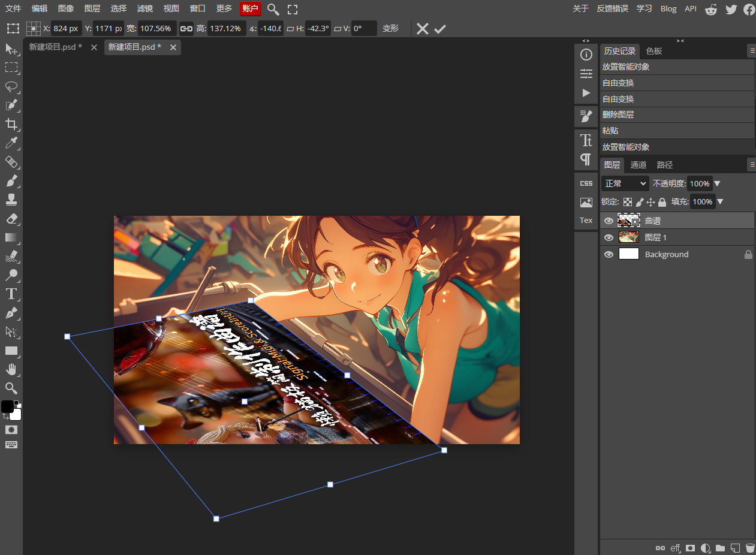
Task: Open the Adjustments sliders panel icon
Action: coord(586,74)
